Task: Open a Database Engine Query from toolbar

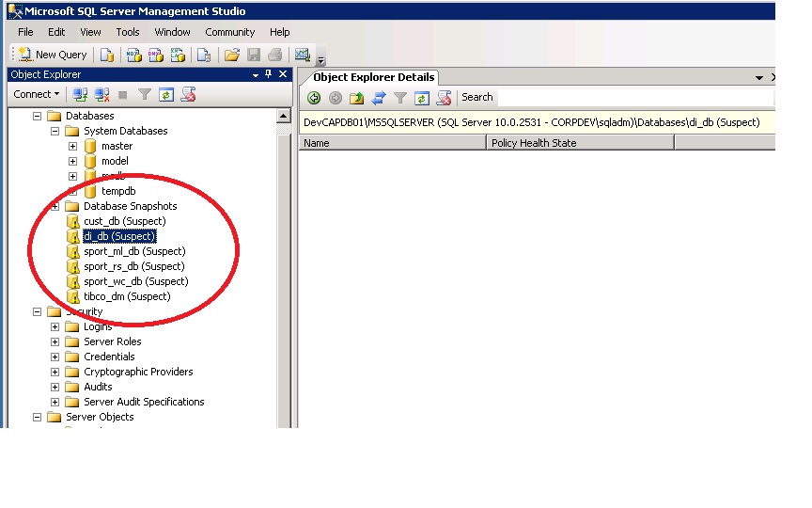Action: 107,55
